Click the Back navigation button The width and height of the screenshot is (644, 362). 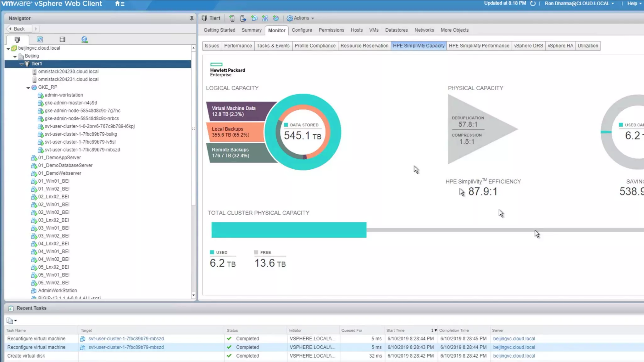(x=19, y=29)
